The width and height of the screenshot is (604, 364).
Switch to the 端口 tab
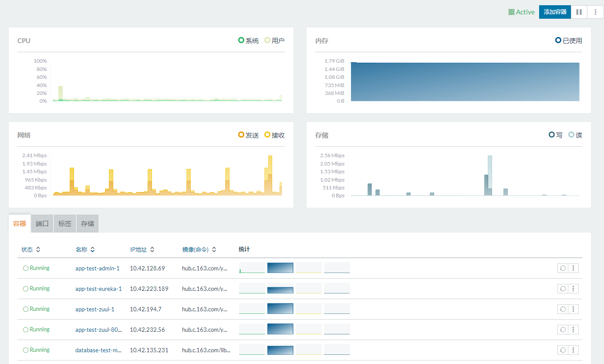coord(42,223)
